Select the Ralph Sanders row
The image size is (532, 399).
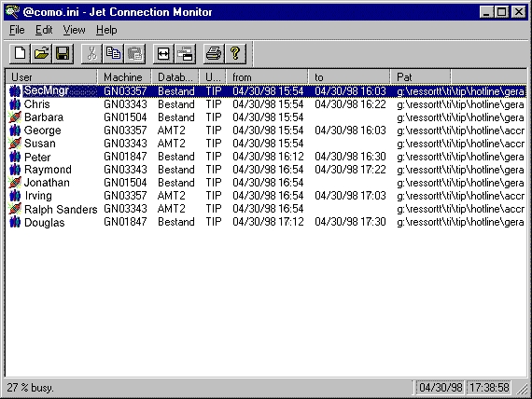point(266,209)
